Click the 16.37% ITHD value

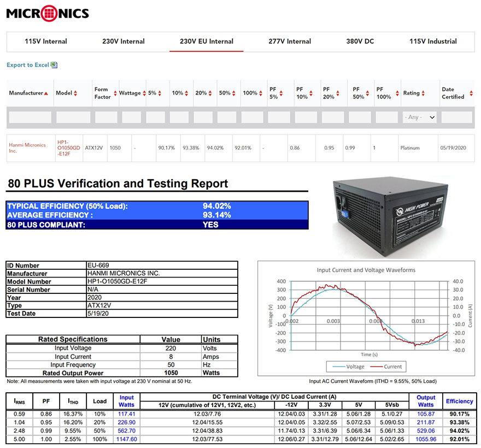coord(73,414)
